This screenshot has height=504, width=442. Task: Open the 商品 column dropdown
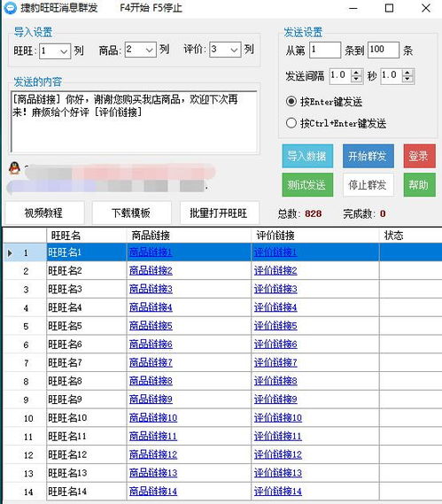click(x=141, y=50)
